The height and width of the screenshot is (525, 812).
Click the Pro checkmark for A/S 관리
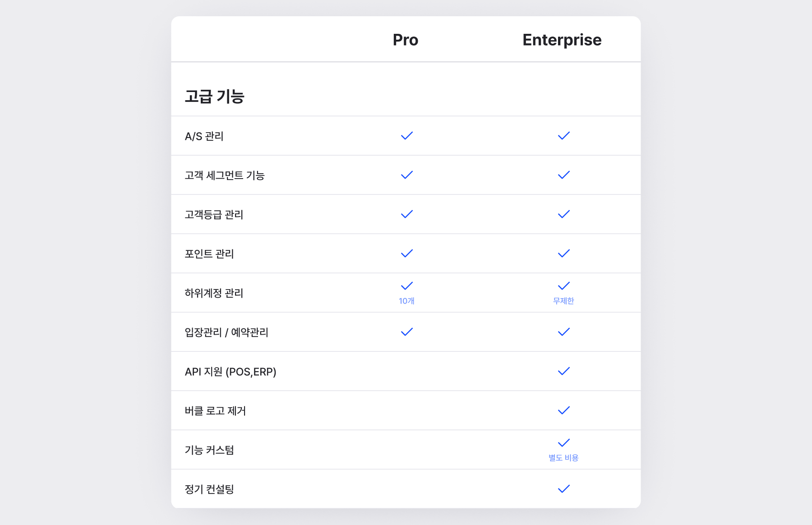407,136
